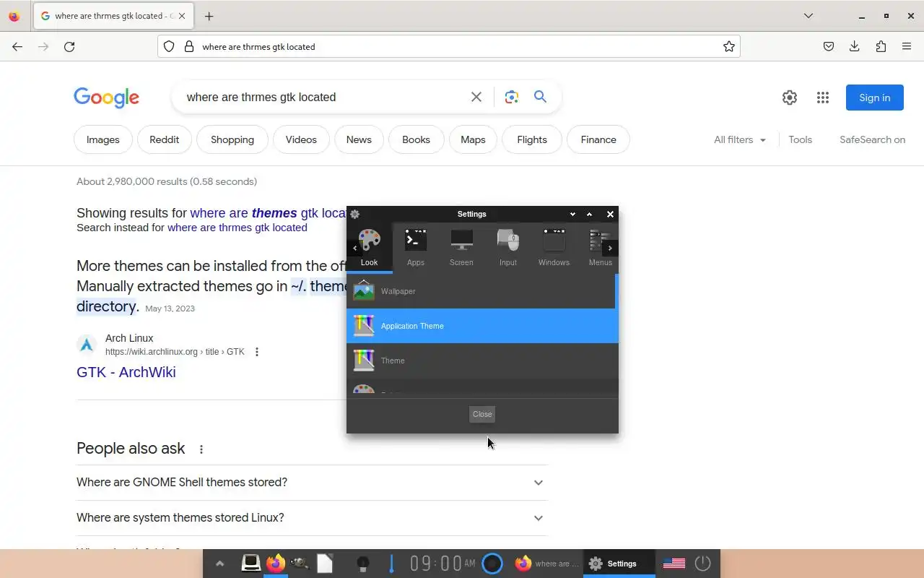Switch to the Screen settings category

pos(461,248)
